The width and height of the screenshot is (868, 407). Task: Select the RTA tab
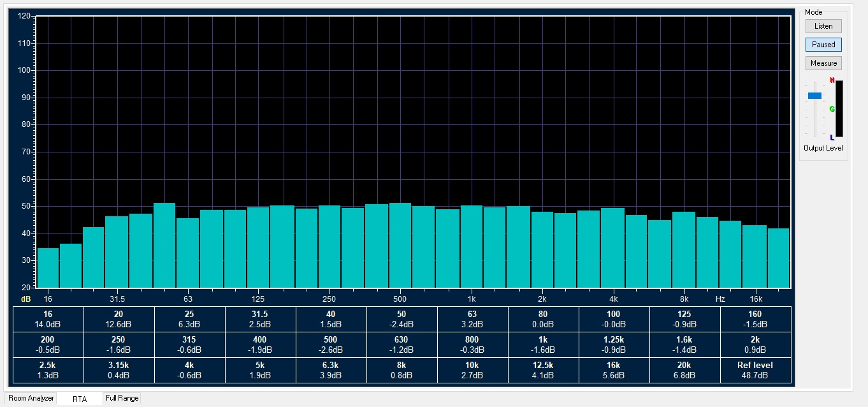coord(80,399)
